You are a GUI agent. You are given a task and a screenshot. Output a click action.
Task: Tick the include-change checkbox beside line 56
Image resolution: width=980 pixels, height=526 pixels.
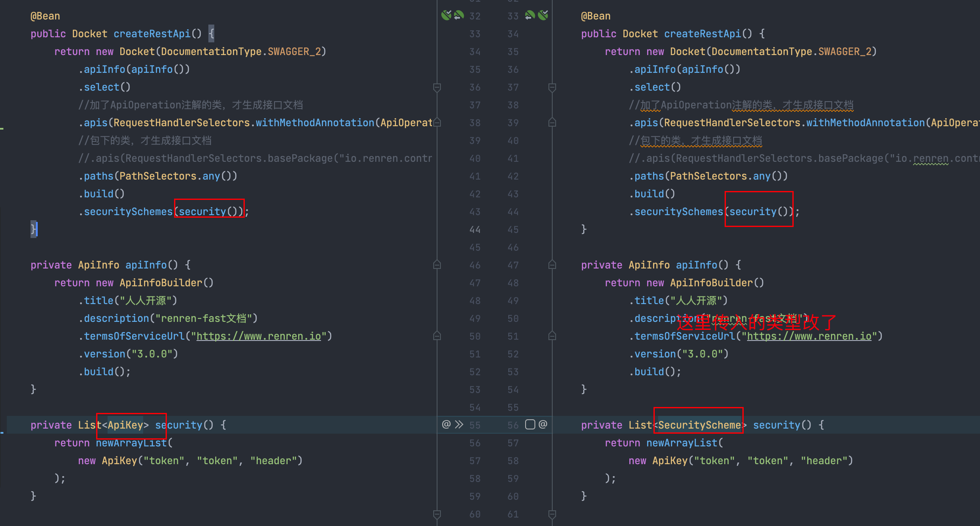click(x=530, y=424)
